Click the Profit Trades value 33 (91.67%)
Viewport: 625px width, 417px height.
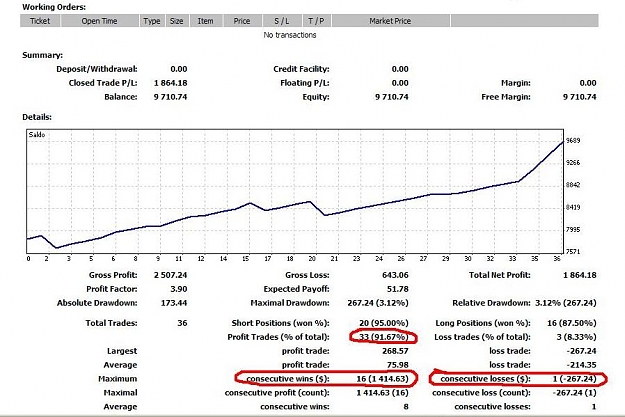tap(384, 337)
